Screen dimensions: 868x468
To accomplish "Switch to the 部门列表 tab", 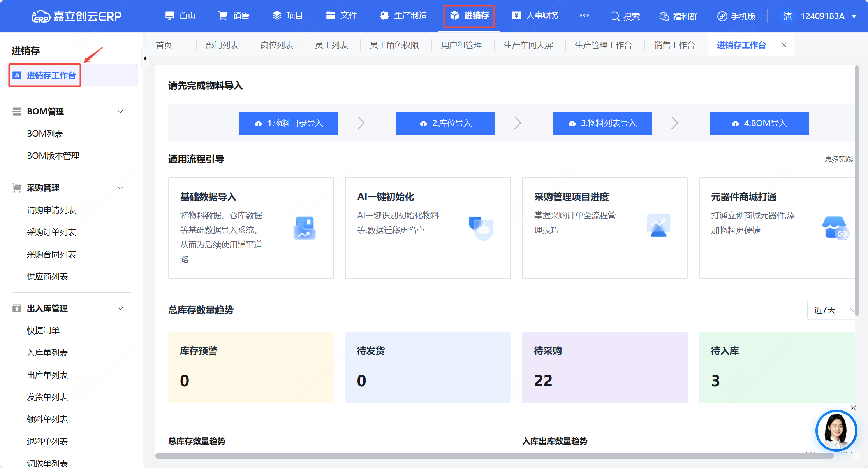I will [x=222, y=45].
